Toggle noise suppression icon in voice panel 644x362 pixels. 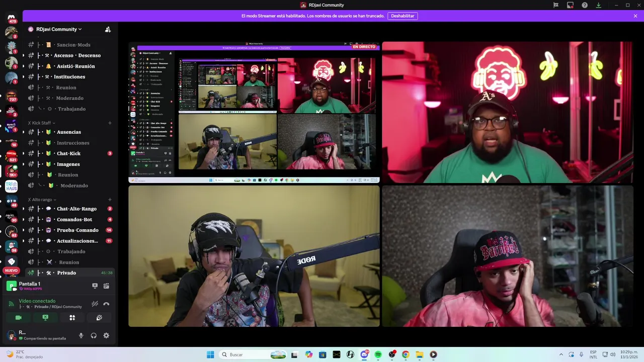point(95,304)
